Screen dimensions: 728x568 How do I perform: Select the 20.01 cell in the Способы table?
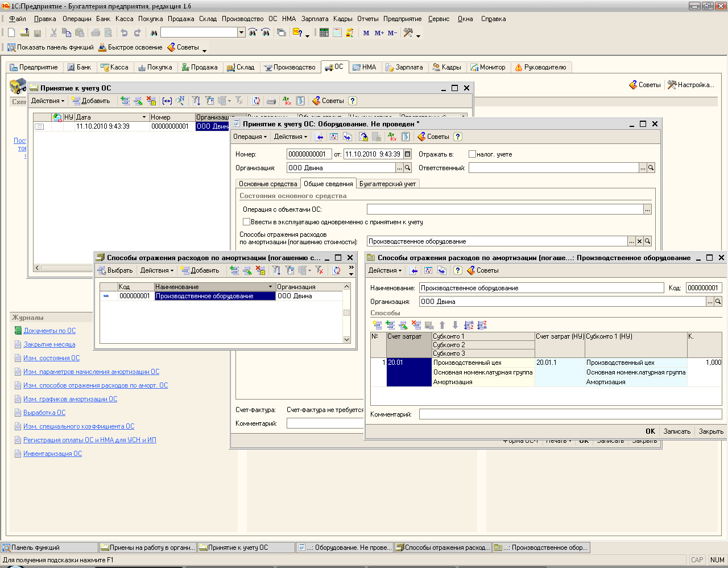[x=409, y=372]
